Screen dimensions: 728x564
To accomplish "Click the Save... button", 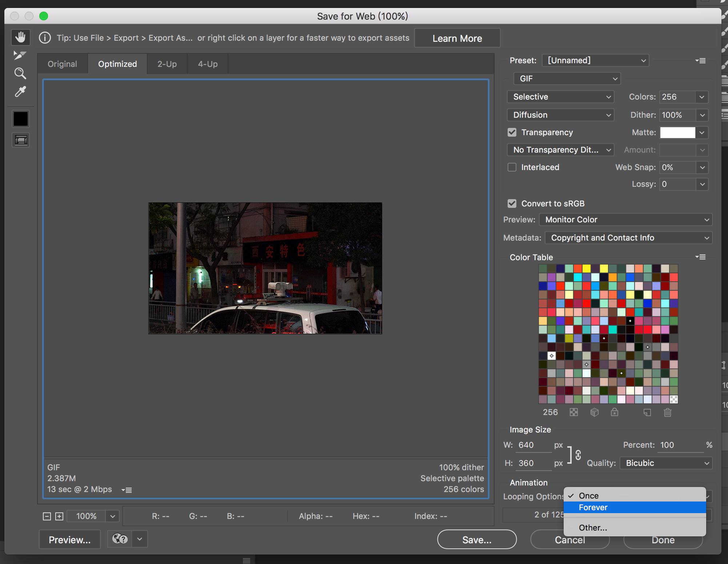I will [476, 540].
